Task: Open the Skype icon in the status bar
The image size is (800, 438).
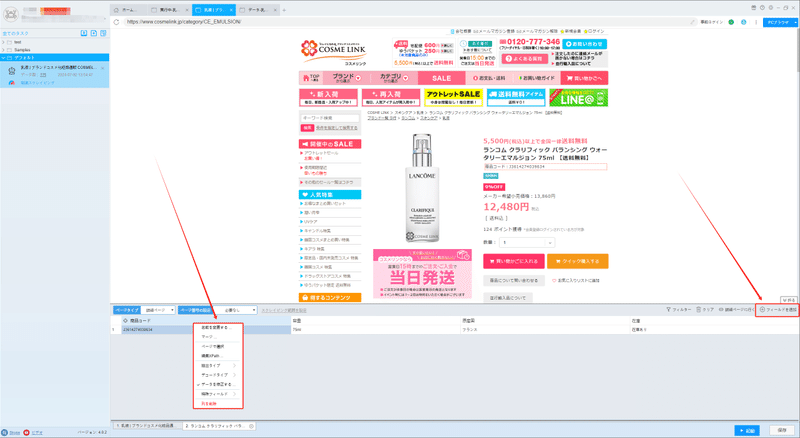Action: [5, 432]
